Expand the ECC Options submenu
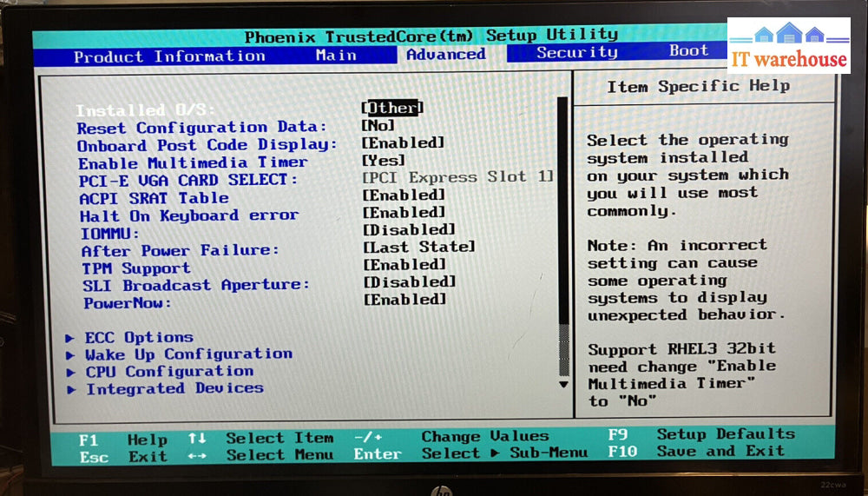 [138, 337]
